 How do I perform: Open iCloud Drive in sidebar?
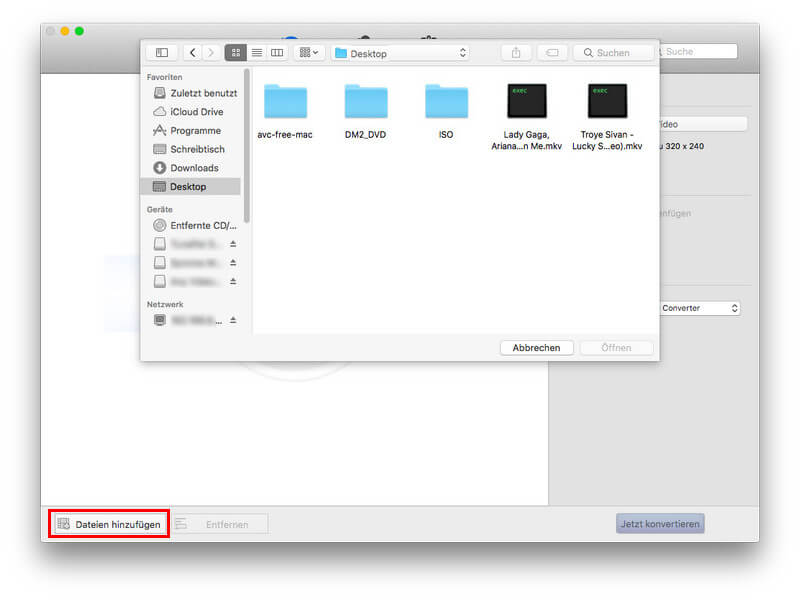point(188,112)
